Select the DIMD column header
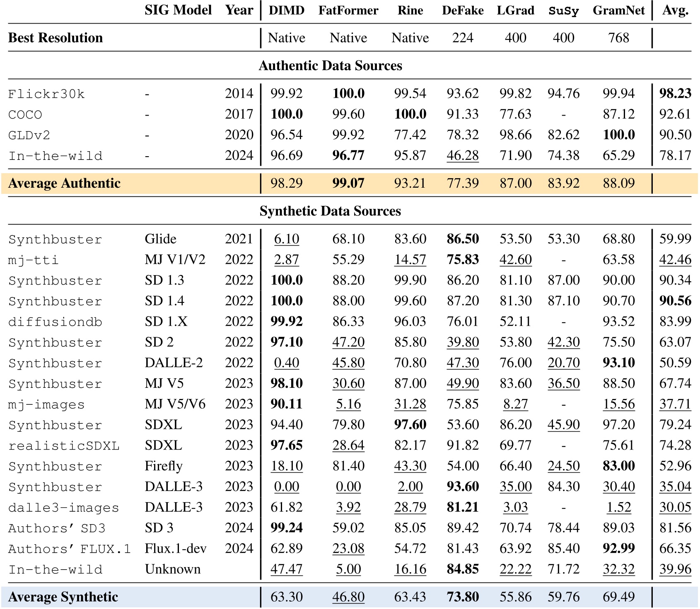The height and width of the screenshot is (609, 700). click(x=286, y=11)
